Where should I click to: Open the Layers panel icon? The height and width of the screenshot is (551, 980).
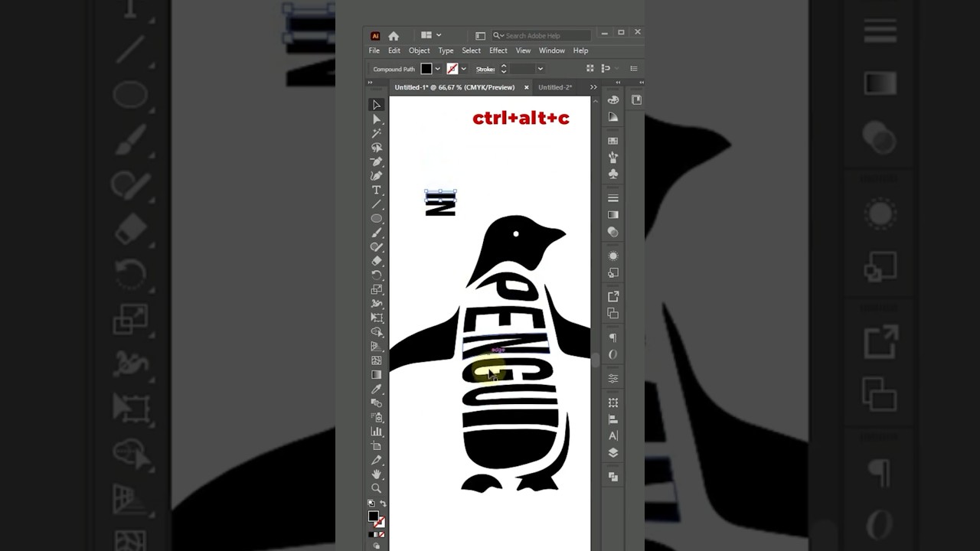click(x=613, y=452)
